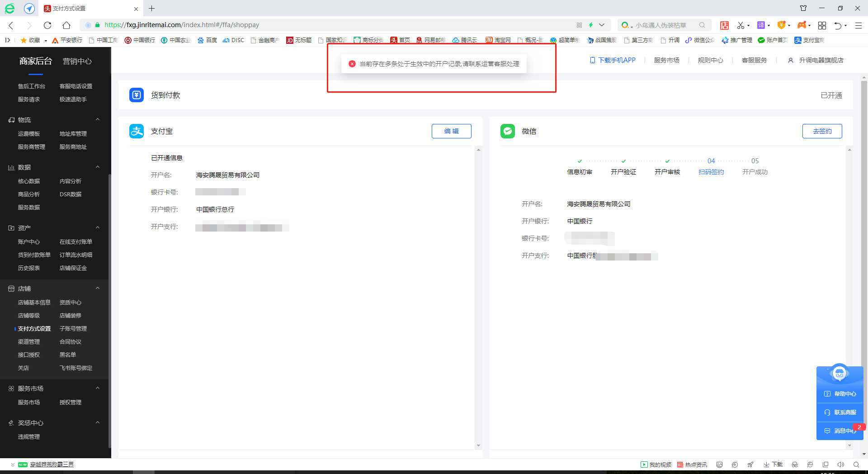Viewport: 868px width, 474px height.
Task: Click the 去签约 button for WeChat
Action: point(822,131)
